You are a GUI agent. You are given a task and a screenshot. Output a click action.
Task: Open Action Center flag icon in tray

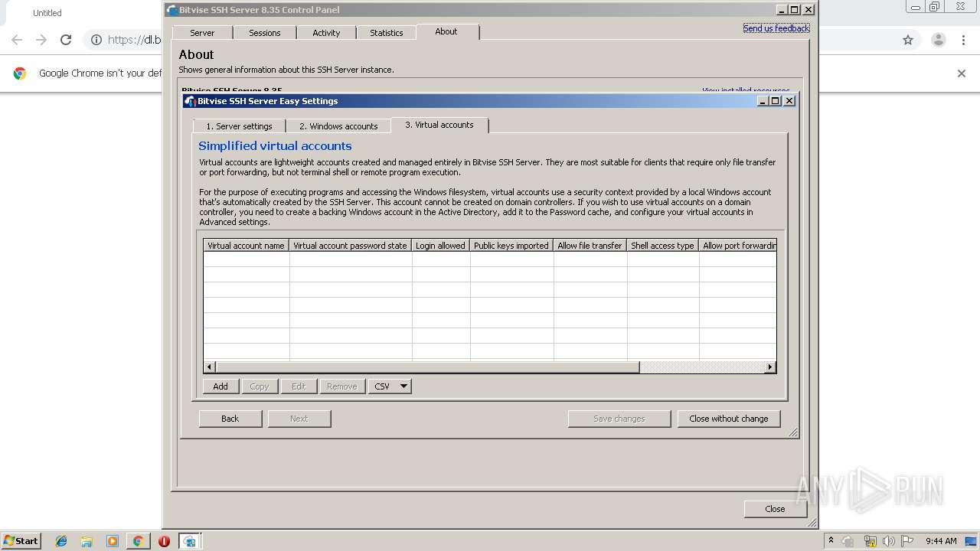[x=907, y=541]
